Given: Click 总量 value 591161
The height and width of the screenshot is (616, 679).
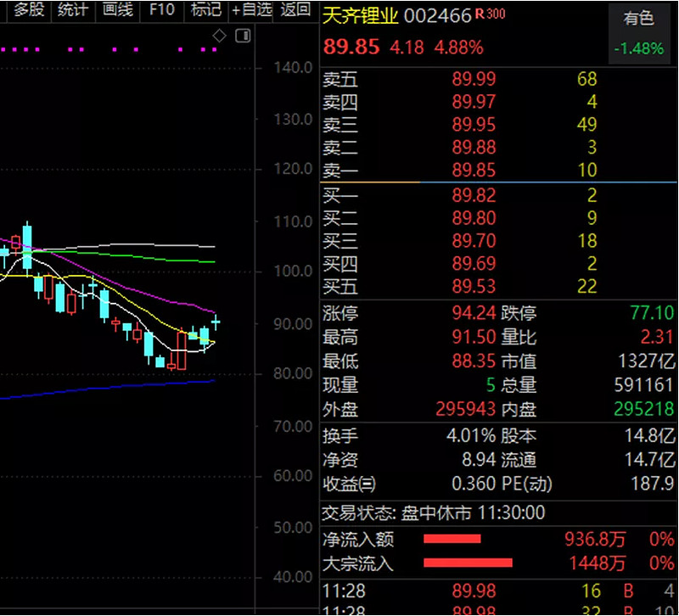Looking at the screenshot, I should (x=643, y=385).
